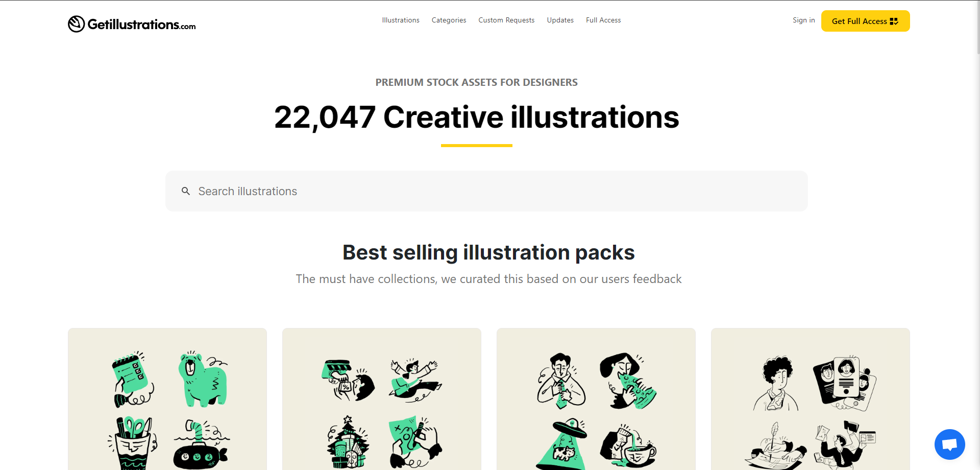
Task: Open the second illustration pack card
Action: coord(381,398)
